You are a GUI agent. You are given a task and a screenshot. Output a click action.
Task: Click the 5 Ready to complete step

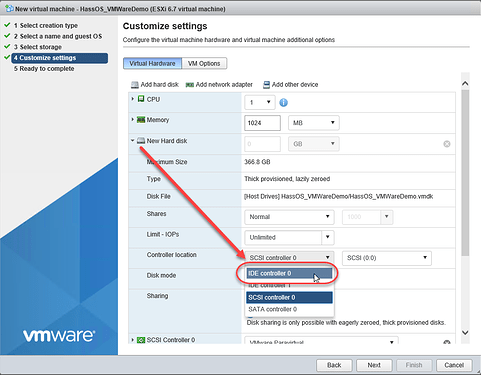(44, 69)
